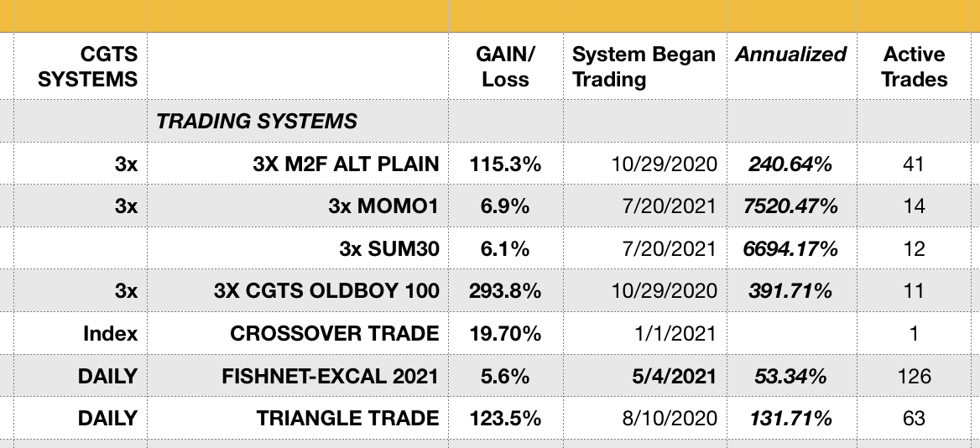Select the 240.64% annualized cell

(790, 164)
